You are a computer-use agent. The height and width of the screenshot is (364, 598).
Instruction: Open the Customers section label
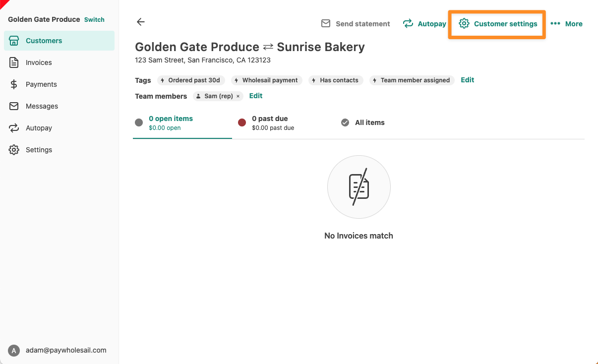coord(44,41)
